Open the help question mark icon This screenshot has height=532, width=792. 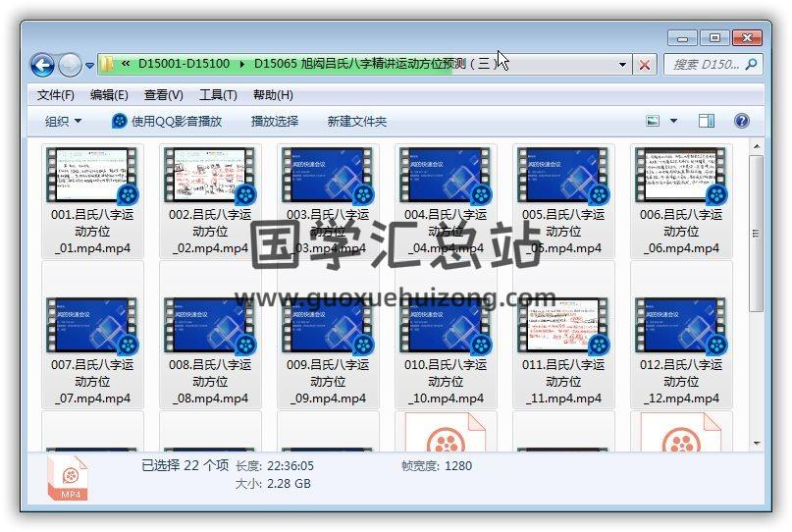point(742,122)
